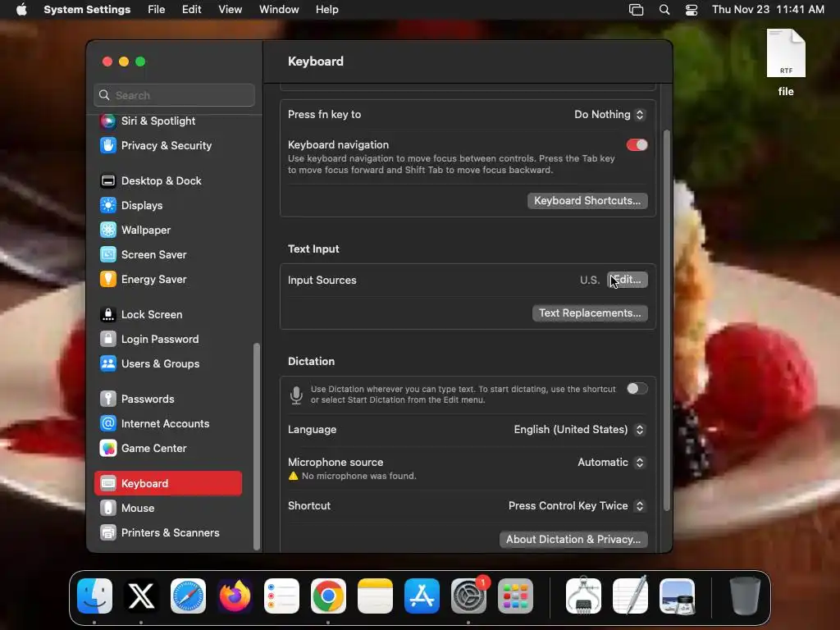Image resolution: width=840 pixels, height=630 pixels.
Task: Toggle Keyboard navigation switch off
Action: (637, 145)
